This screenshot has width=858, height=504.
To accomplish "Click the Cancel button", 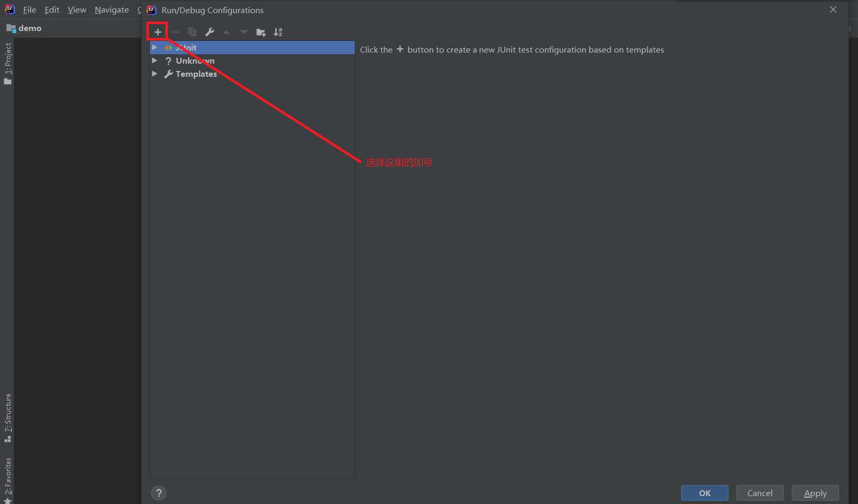I will [760, 493].
